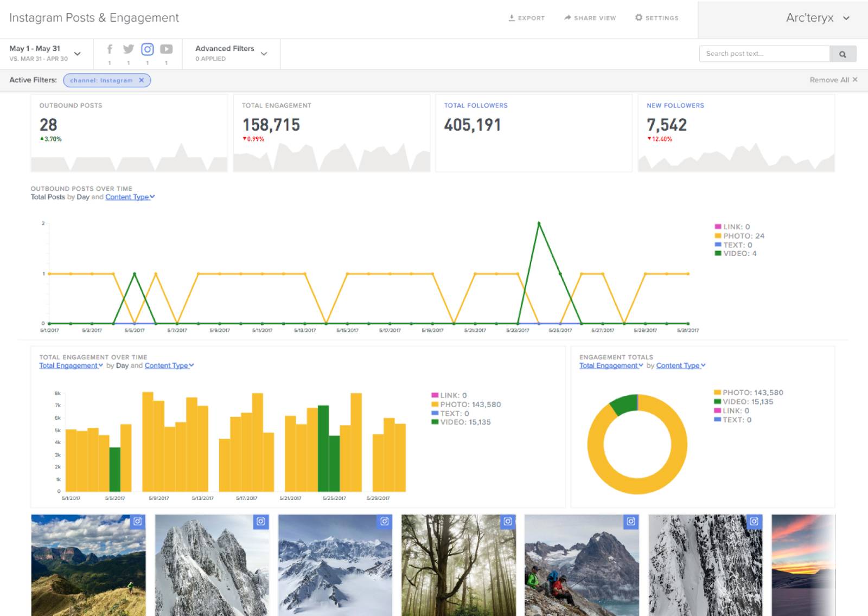Image resolution: width=868 pixels, height=616 pixels.
Task: Click PHOTO: 24 legend swatch in posts chart
Action: 718,236
